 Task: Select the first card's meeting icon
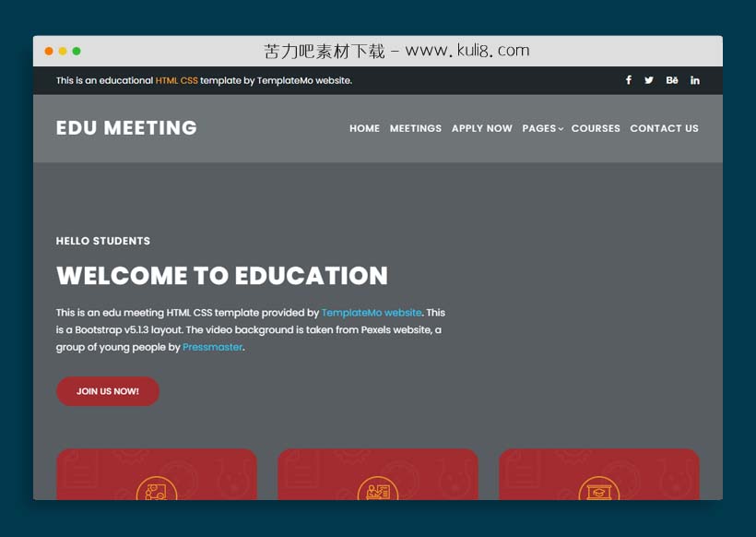coord(157,489)
